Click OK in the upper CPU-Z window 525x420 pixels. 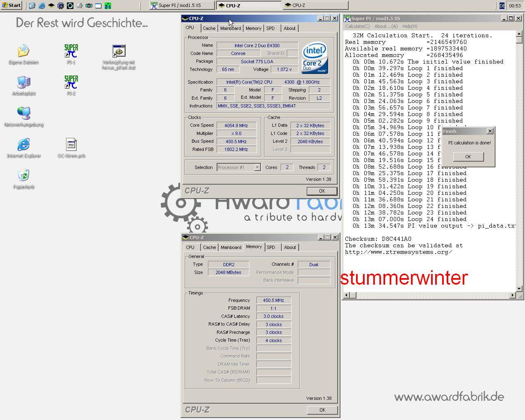click(322, 191)
